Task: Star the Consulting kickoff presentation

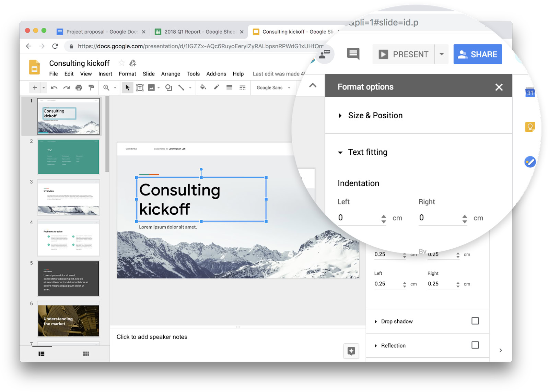Action: tap(121, 63)
